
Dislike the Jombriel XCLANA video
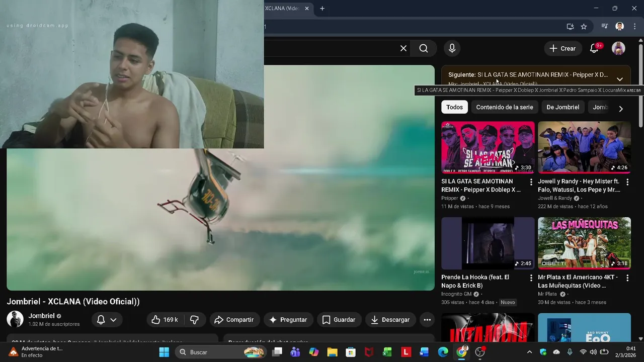[194, 320]
